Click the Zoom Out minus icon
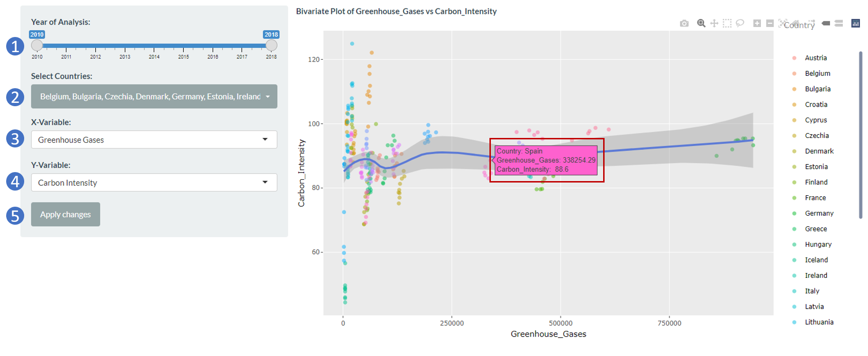 [x=770, y=23]
